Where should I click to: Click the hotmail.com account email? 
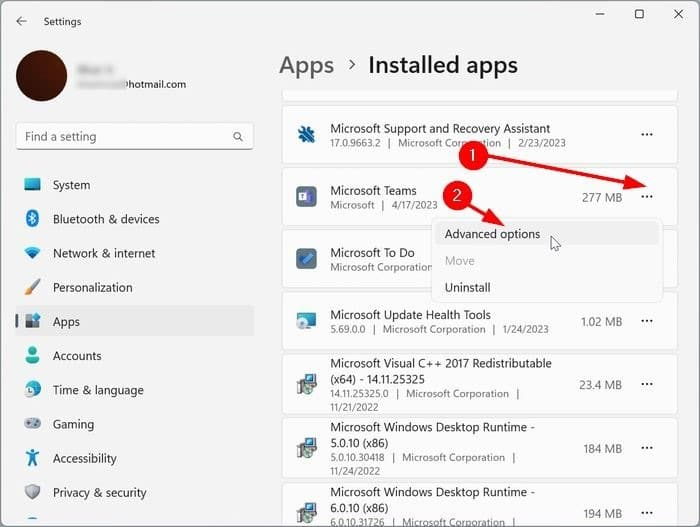[x=132, y=84]
